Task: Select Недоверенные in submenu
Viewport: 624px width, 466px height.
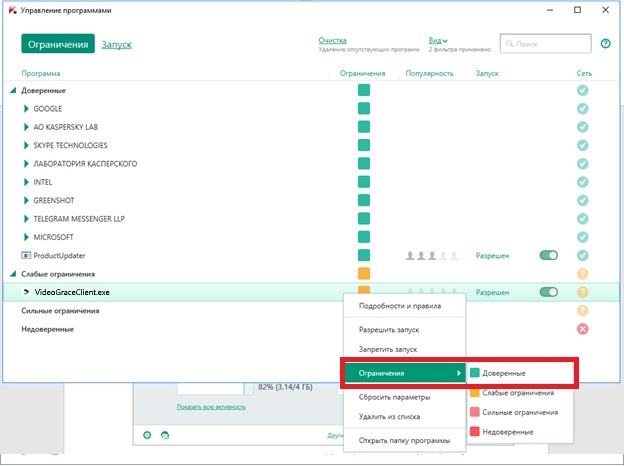Action: pyautogui.click(x=520, y=432)
